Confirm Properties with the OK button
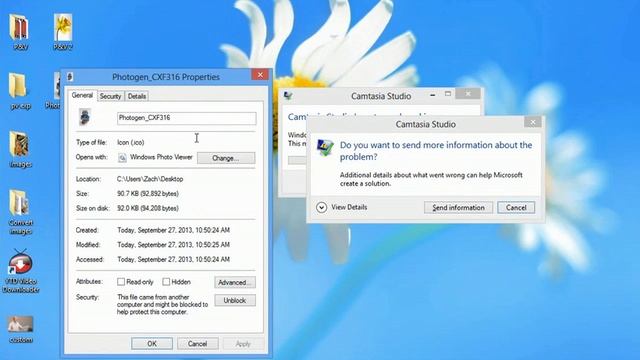 pos(152,344)
